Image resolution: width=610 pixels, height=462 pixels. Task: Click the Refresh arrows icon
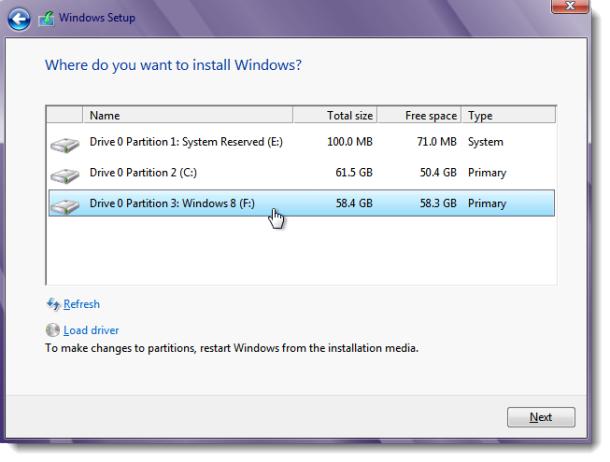(x=53, y=304)
